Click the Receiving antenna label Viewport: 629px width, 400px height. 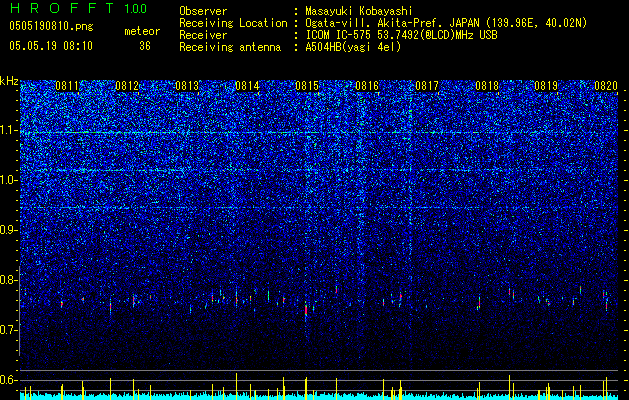[x=230, y=47]
